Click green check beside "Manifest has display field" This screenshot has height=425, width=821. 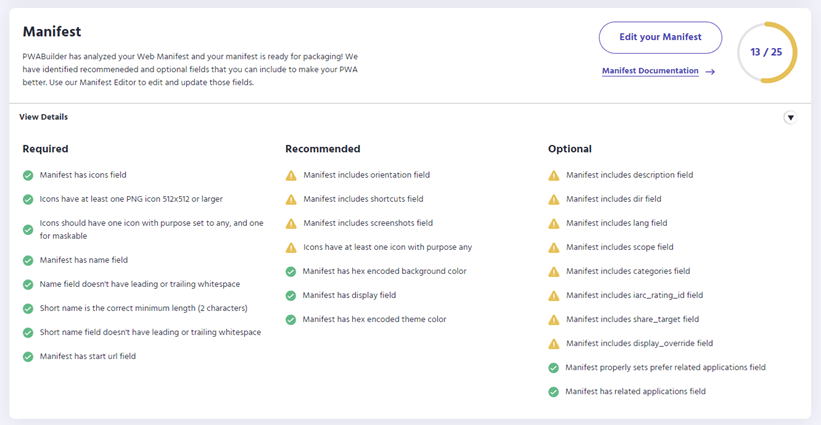pos(291,296)
